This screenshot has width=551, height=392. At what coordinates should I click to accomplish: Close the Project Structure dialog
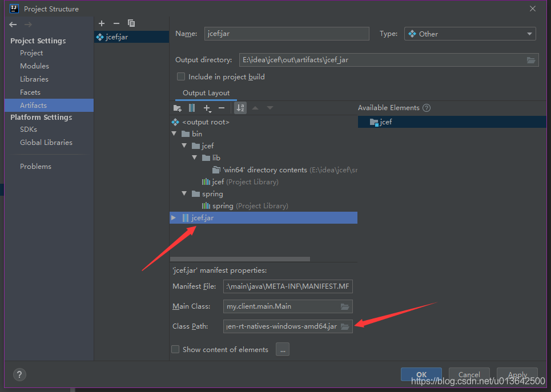pyautogui.click(x=533, y=9)
